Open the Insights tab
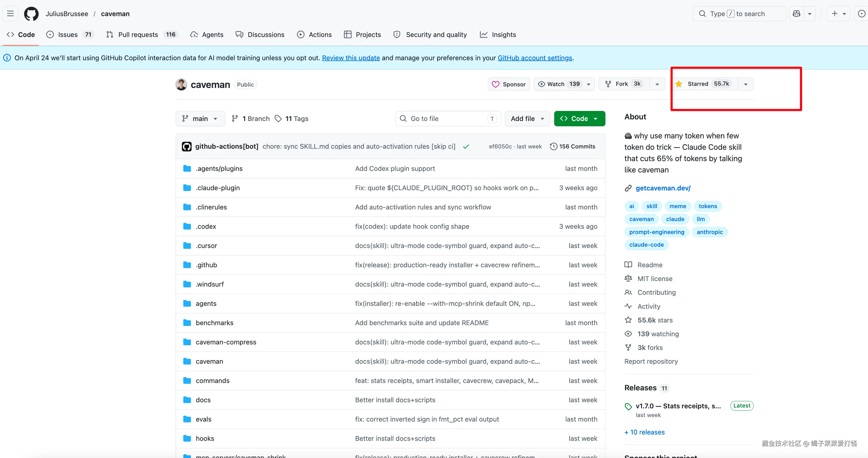The image size is (868, 458). tap(498, 35)
